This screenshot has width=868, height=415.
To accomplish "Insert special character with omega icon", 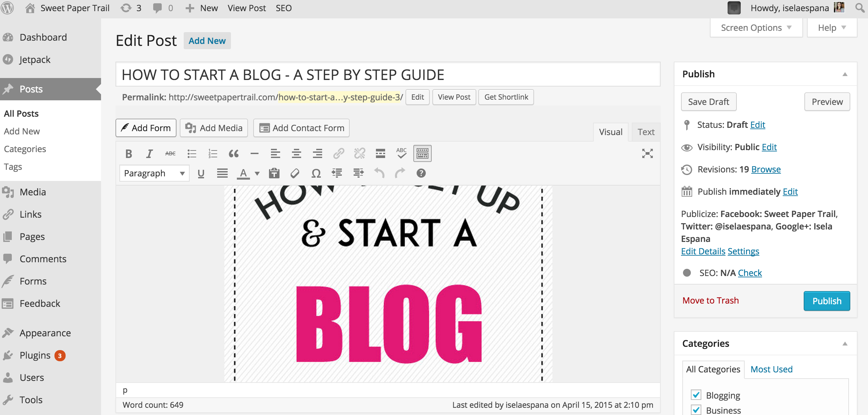I will [x=316, y=173].
